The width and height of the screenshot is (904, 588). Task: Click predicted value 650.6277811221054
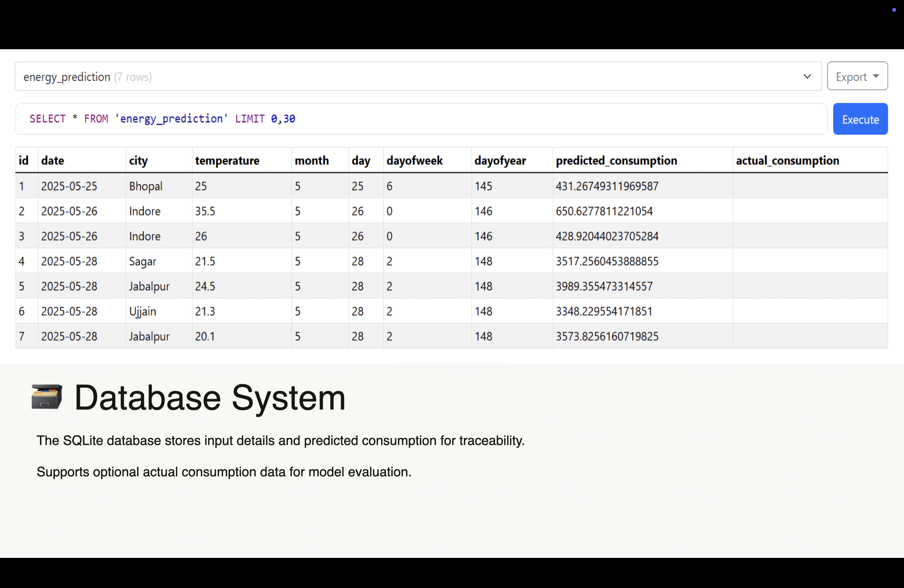(x=604, y=211)
